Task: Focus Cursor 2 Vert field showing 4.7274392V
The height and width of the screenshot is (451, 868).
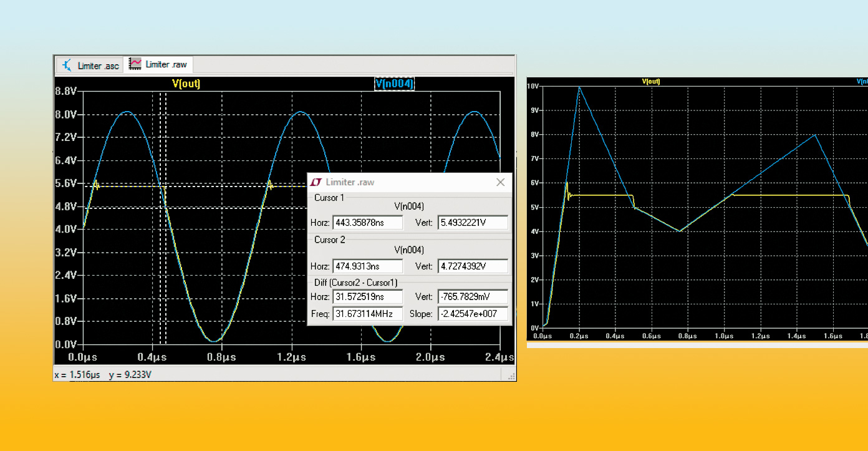Action: (x=473, y=266)
